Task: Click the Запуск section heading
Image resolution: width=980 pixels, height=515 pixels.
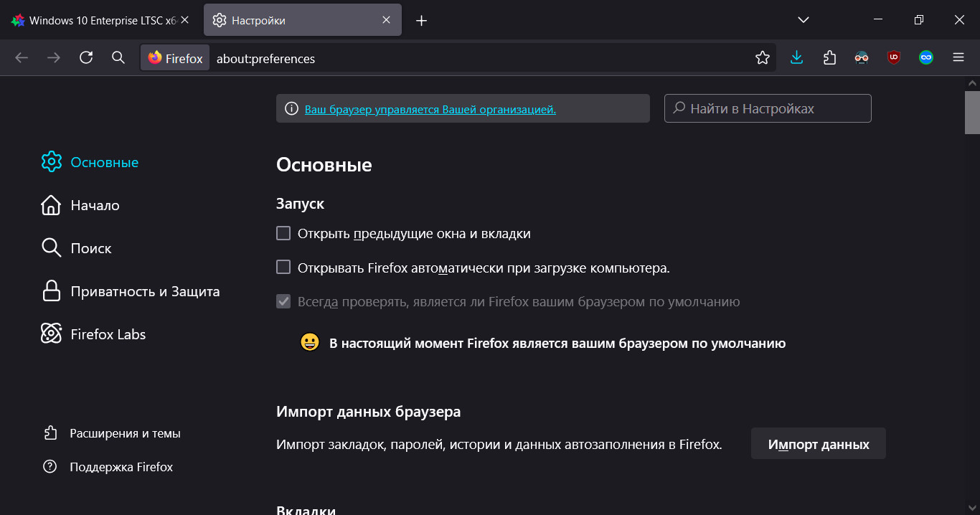Action: click(x=300, y=204)
